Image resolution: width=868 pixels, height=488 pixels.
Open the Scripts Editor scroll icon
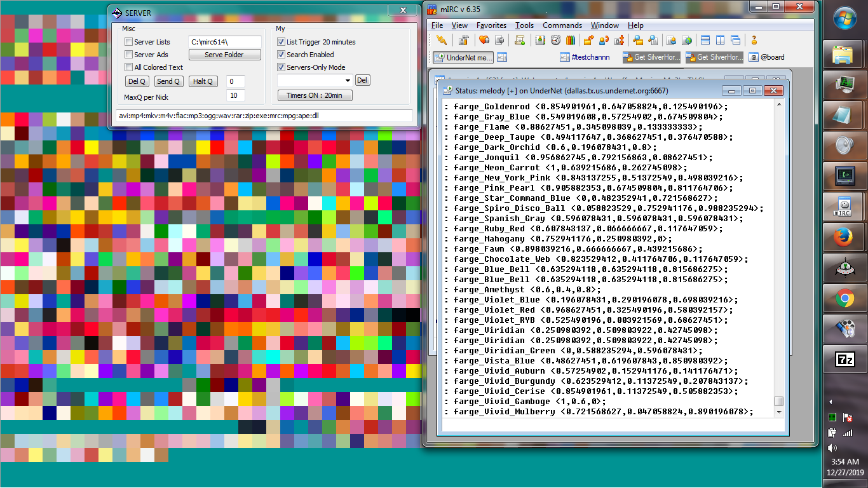tap(519, 41)
